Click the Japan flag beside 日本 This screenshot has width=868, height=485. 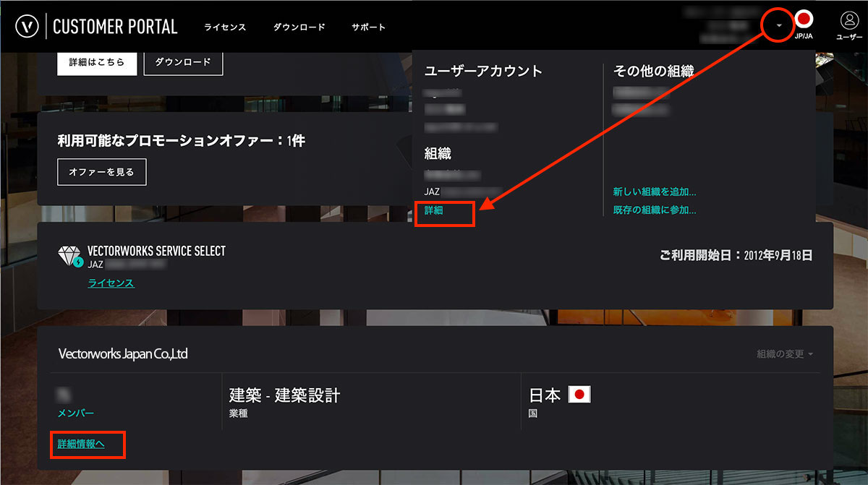coord(579,395)
